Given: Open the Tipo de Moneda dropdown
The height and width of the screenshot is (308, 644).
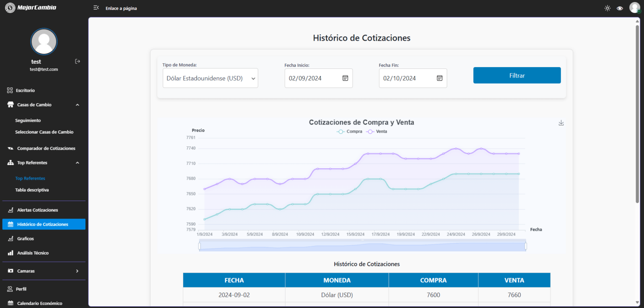Looking at the screenshot, I should (210, 78).
